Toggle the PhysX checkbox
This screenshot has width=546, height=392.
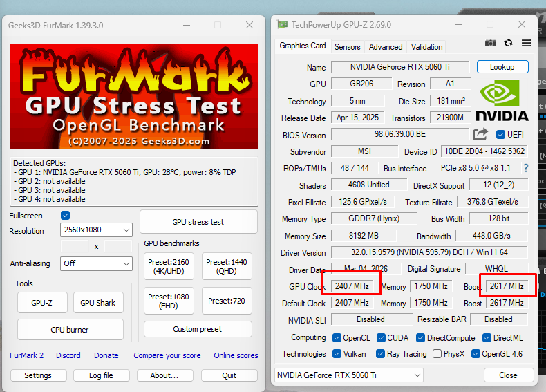[x=437, y=354]
